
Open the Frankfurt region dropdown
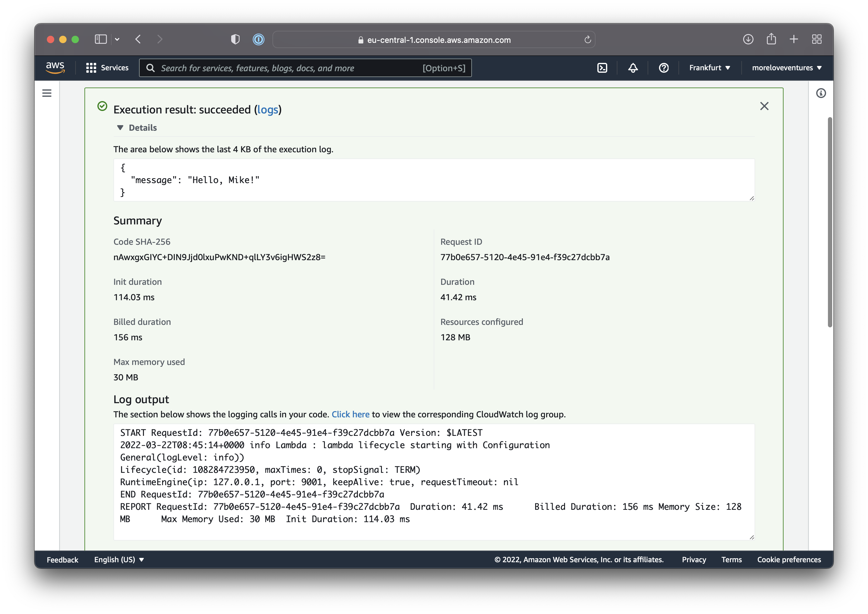709,68
